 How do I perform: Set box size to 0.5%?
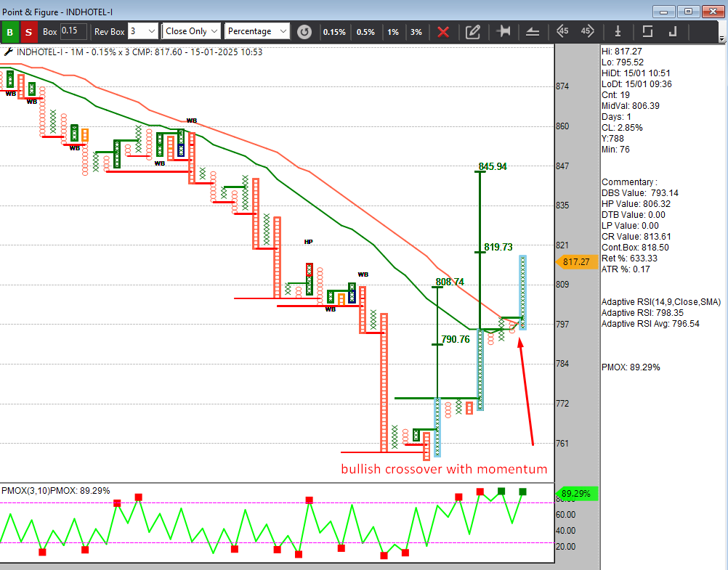365,32
